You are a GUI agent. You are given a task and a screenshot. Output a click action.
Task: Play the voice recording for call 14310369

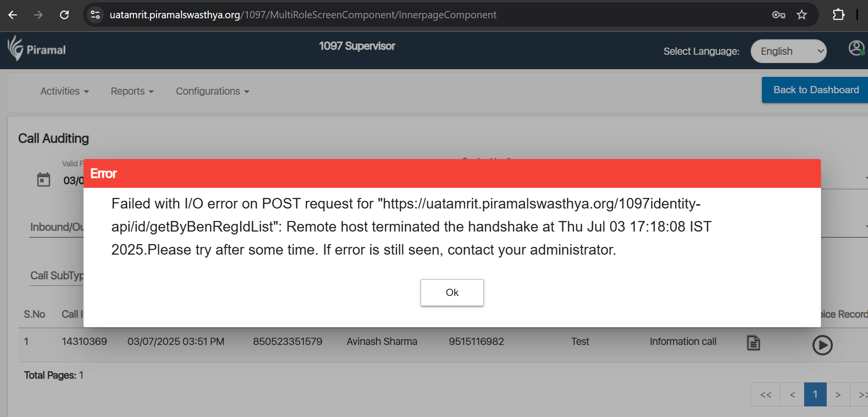[x=822, y=345]
